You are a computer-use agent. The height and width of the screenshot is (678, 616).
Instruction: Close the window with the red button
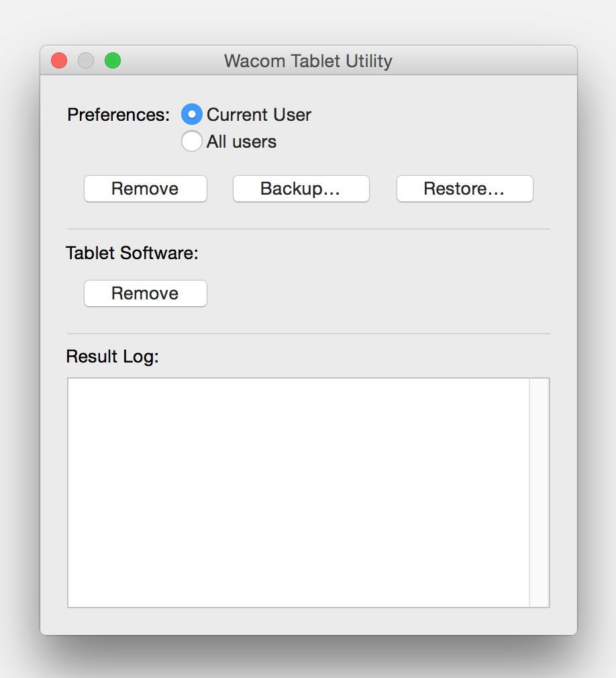tap(59, 61)
